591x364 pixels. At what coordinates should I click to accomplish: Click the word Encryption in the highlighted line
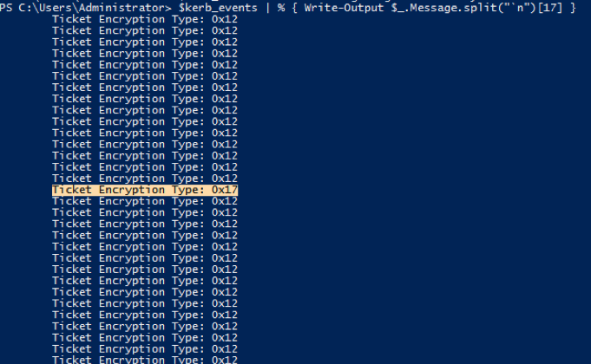tap(132, 190)
